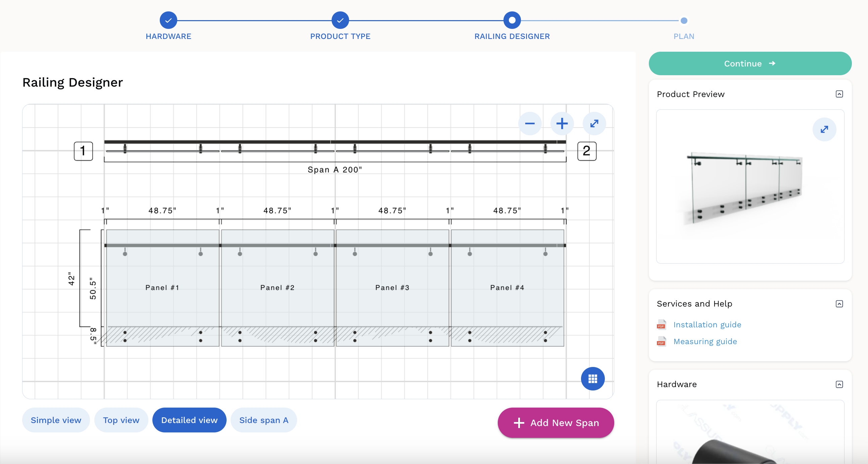868x464 pixels.
Task: Switch to Top view
Action: [x=121, y=420]
